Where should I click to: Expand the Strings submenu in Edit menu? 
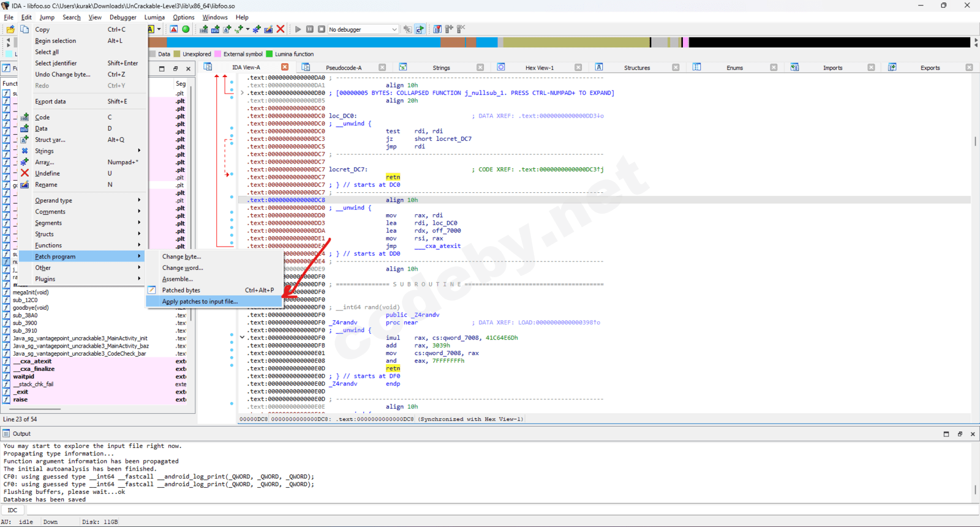click(x=83, y=151)
